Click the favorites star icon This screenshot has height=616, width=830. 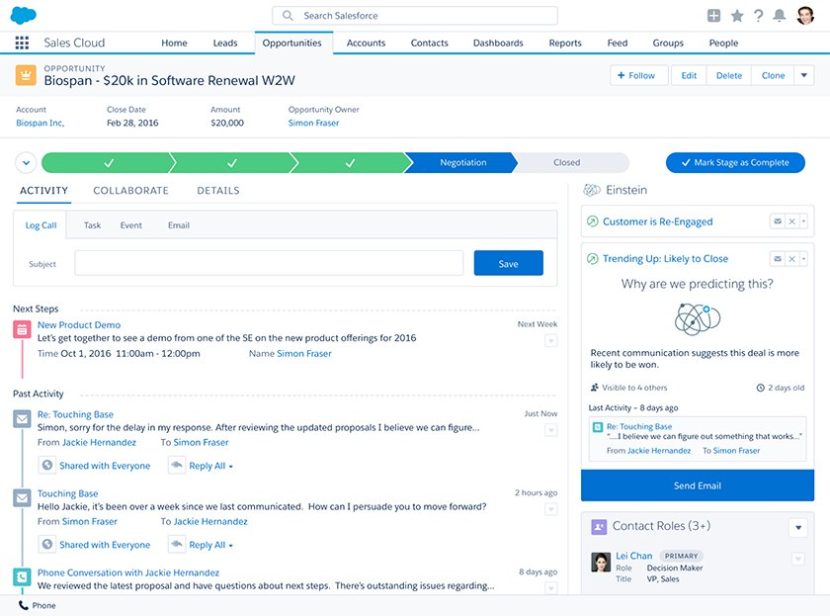[738, 14]
